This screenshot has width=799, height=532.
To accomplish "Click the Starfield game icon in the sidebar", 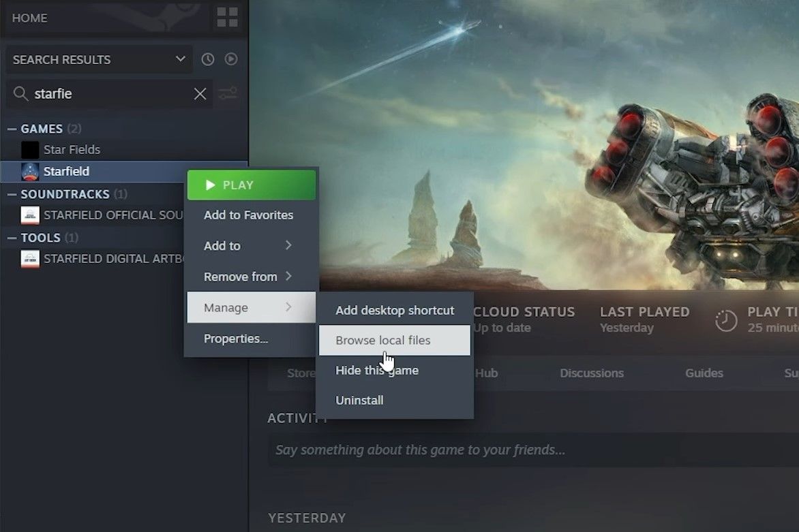I will click(x=29, y=171).
